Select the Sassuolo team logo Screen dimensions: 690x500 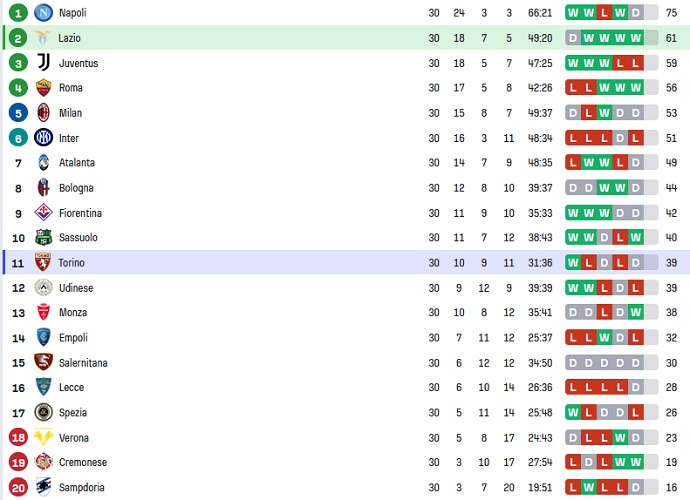43,238
